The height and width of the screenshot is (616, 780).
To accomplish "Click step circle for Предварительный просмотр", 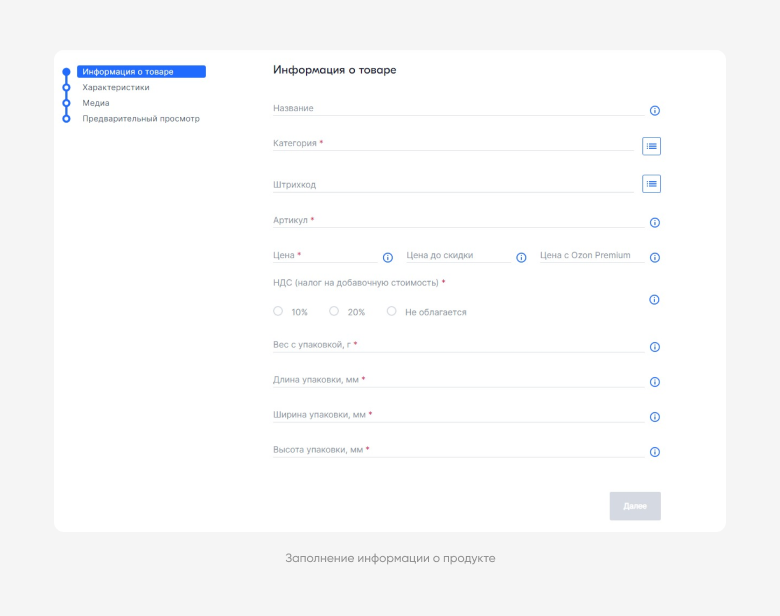I will click(x=66, y=118).
